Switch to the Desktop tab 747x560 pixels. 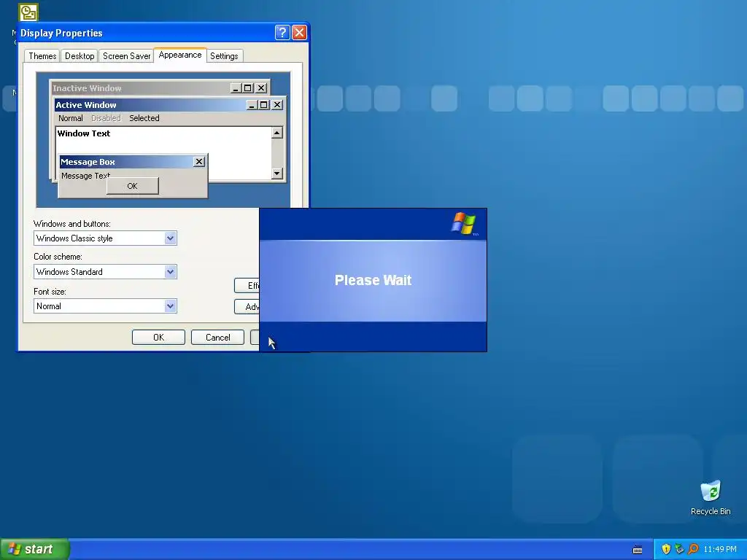(80, 56)
